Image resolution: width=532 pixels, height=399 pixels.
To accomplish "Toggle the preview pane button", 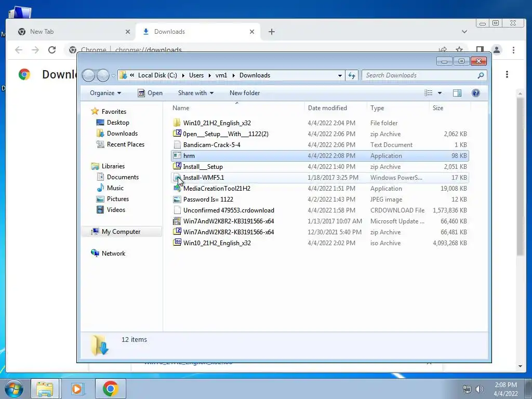I will pos(457,93).
